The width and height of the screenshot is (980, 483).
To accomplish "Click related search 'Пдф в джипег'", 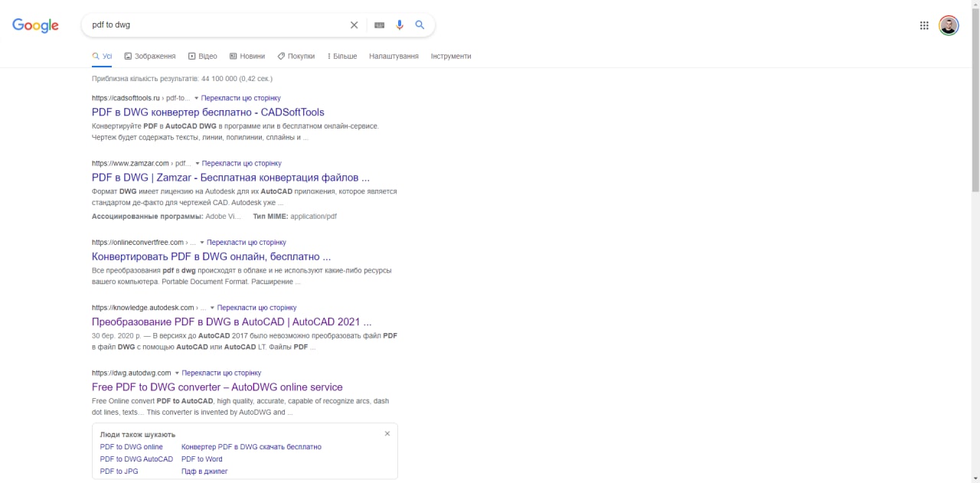I will click(204, 472).
